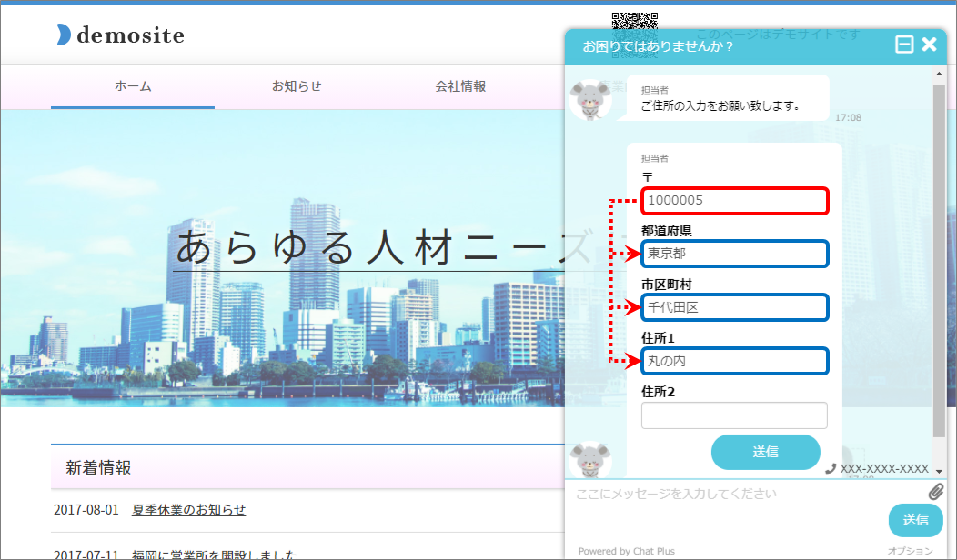Image resolution: width=957 pixels, height=560 pixels.
Task: Click the 17:08 message timestamp
Action: click(x=849, y=117)
